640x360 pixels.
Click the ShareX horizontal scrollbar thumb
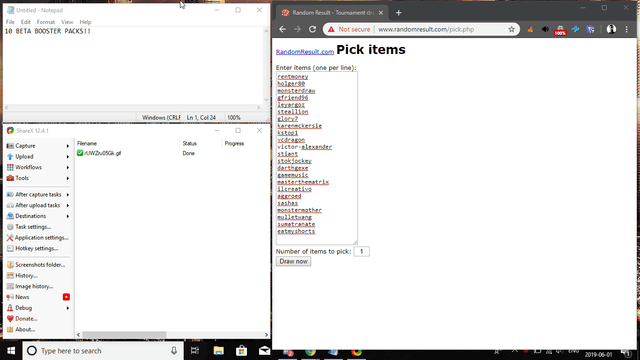point(124,335)
